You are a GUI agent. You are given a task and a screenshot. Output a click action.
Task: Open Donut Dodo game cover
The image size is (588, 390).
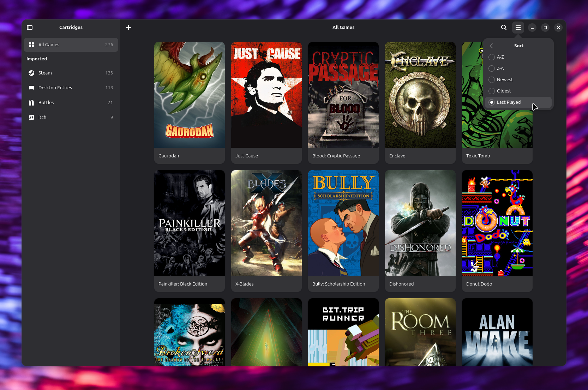497,223
